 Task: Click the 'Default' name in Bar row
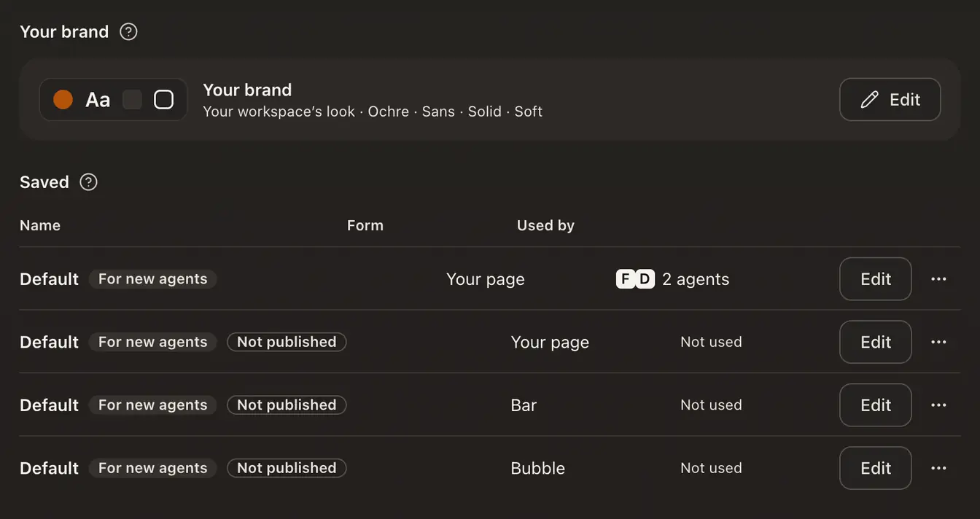[49, 405]
